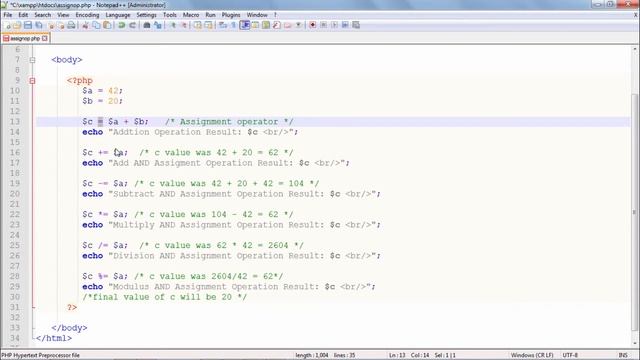640x360 pixels.
Task: Open the File menu
Action: (x=8, y=15)
